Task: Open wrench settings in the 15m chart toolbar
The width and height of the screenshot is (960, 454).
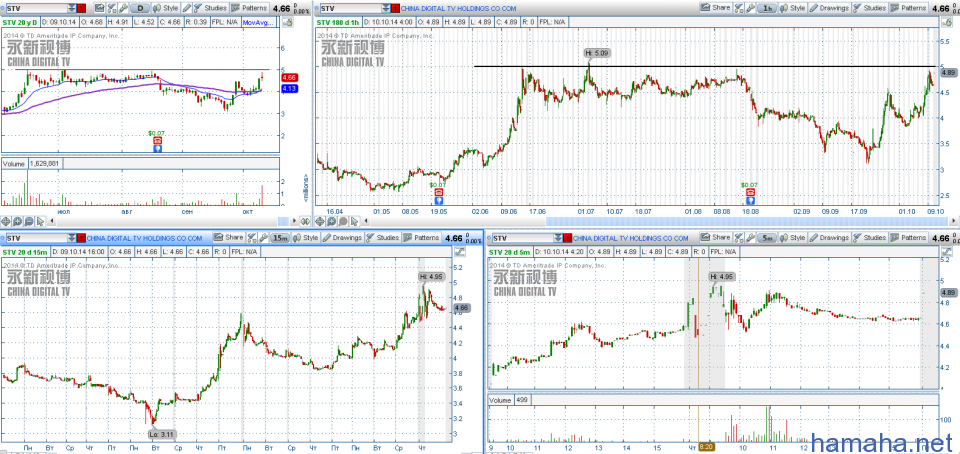Action: point(263,237)
